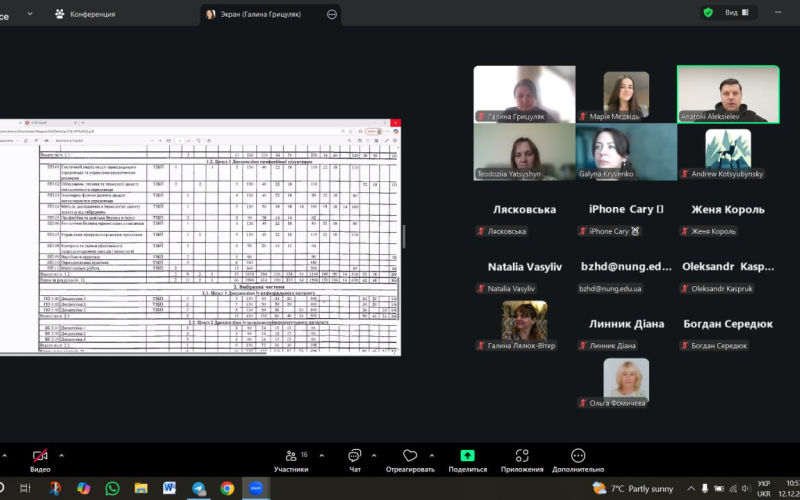The image size is (800, 500).
Task: Open the Приложения apps icon
Action: click(x=522, y=458)
